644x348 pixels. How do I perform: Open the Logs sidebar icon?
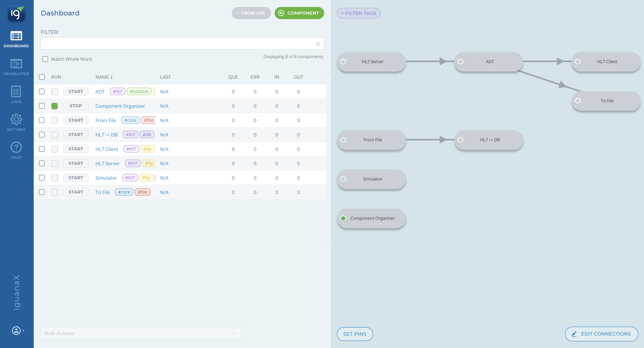click(x=16, y=95)
